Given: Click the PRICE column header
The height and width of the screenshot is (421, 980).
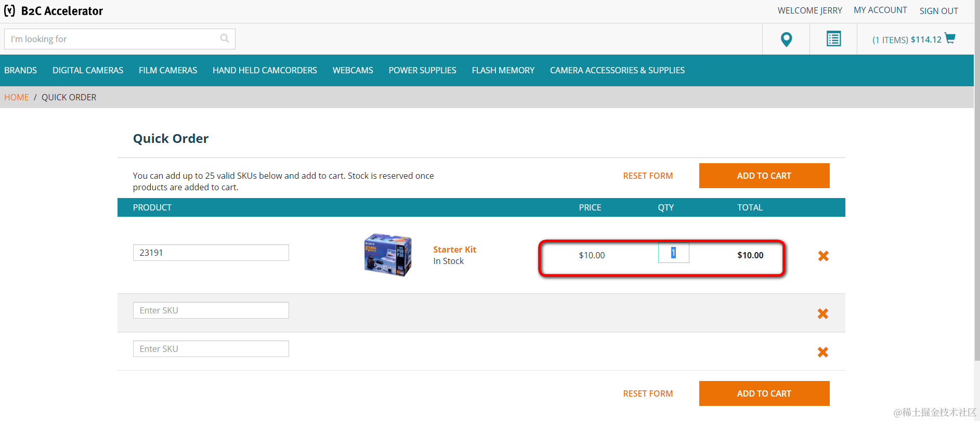Looking at the screenshot, I should 590,207.
